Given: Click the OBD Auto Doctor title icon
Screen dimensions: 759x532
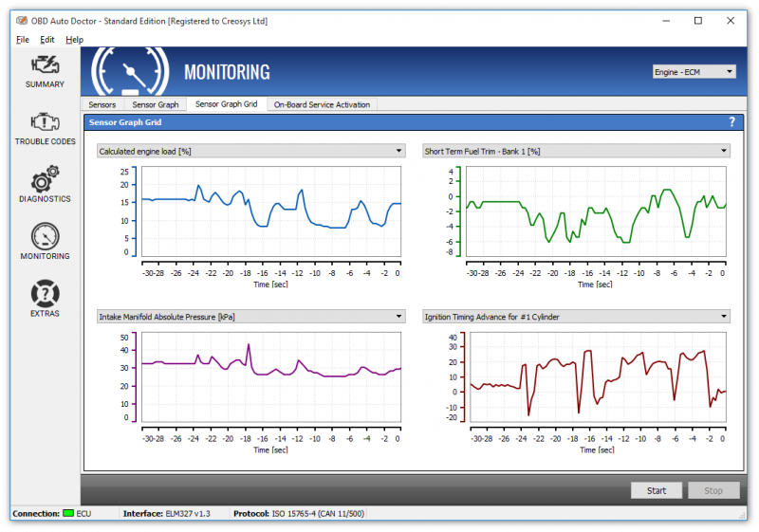Looking at the screenshot, I should 19,21.
